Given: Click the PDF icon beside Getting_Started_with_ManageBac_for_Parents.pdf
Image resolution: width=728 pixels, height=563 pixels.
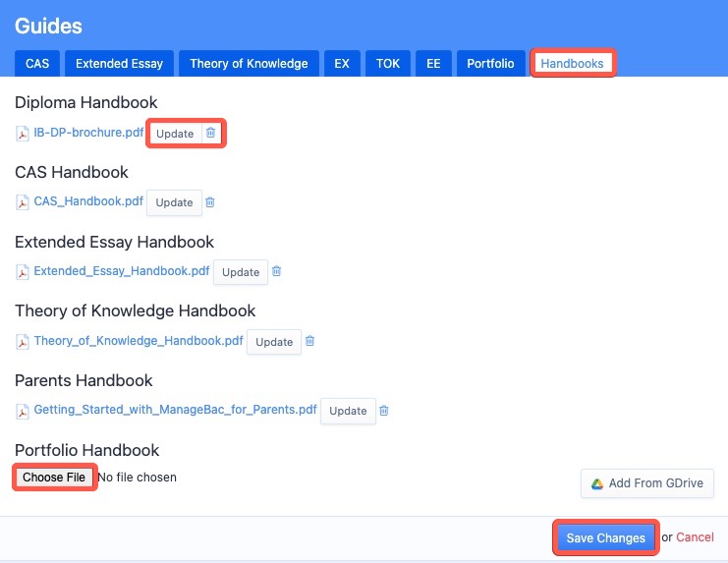Looking at the screenshot, I should [23, 411].
